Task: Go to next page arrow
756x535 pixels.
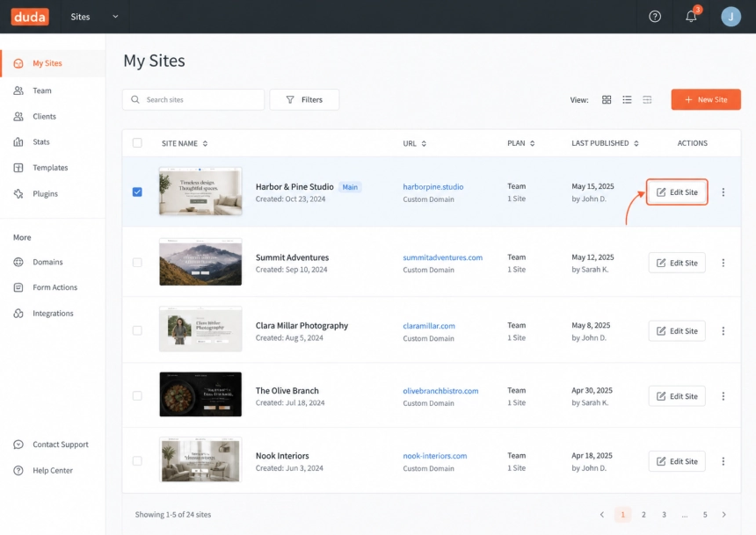Action: click(723, 514)
